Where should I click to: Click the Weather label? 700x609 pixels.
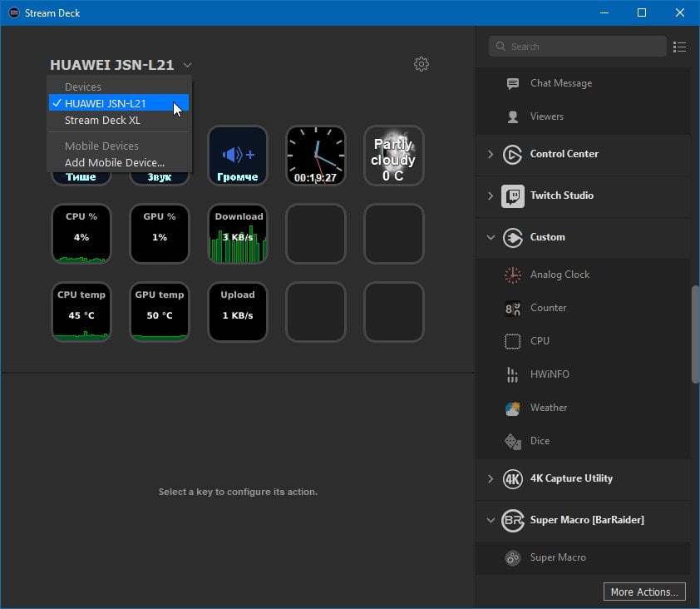point(549,408)
